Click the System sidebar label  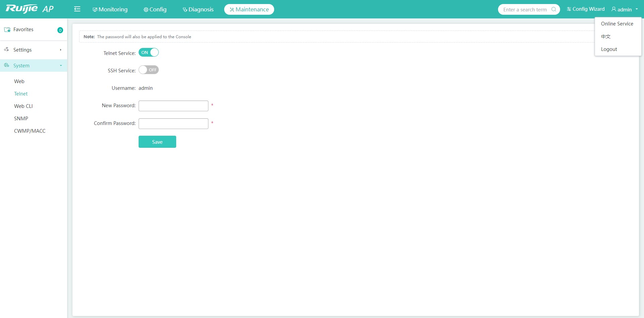[21, 66]
